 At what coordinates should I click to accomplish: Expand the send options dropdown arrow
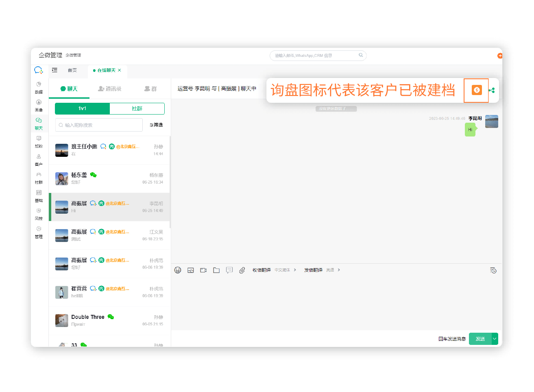[x=495, y=339]
